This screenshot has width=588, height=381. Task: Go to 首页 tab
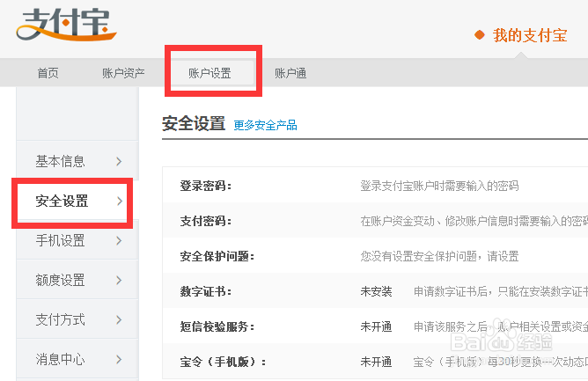48,73
